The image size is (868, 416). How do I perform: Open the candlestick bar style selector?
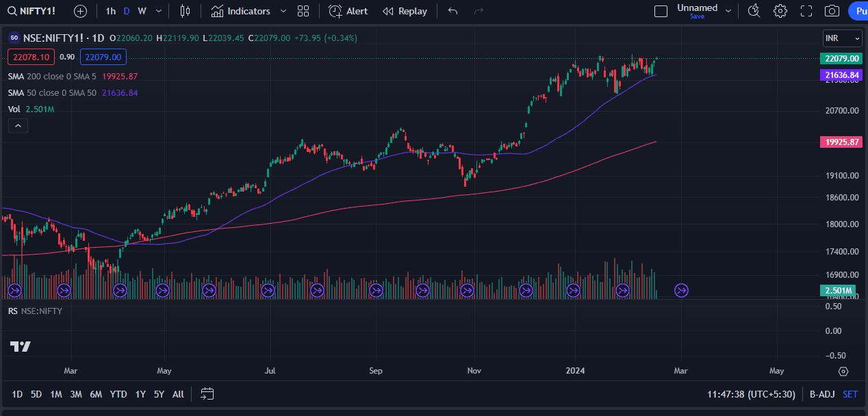[185, 11]
